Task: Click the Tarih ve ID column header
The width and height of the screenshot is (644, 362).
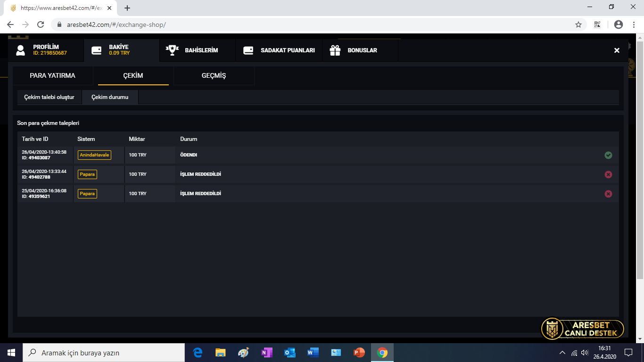Action: point(35,139)
